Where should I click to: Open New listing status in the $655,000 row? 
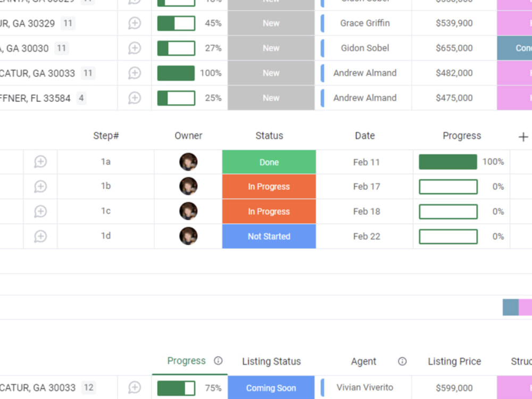pyautogui.click(x=271, y=48)
